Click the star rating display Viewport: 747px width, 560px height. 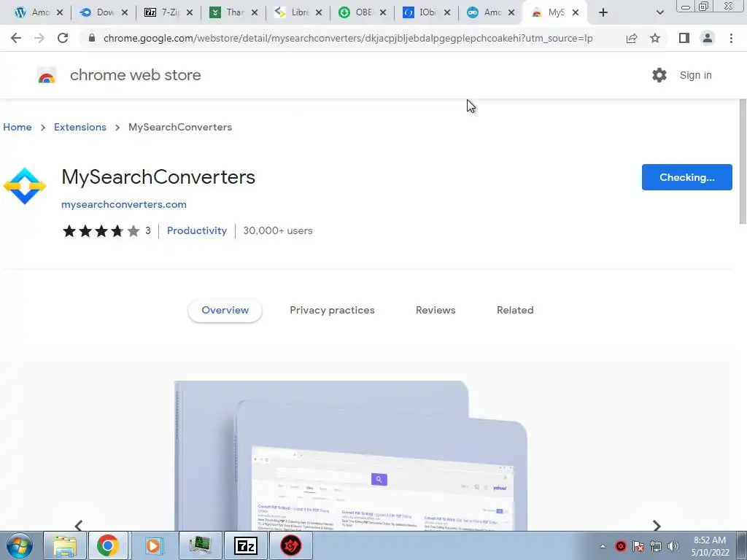pyautogui.click(x=101, y=231)
